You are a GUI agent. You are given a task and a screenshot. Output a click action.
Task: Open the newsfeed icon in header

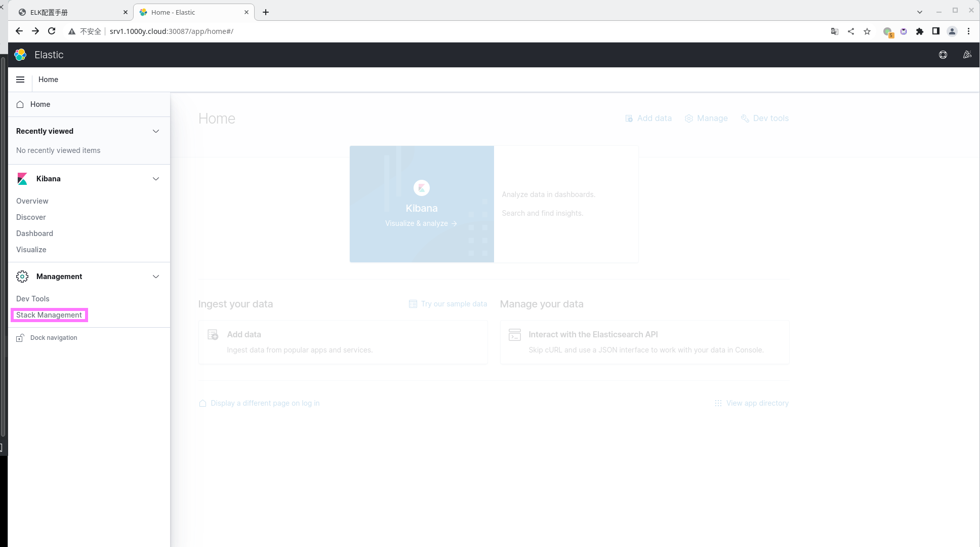click(967, 55)
